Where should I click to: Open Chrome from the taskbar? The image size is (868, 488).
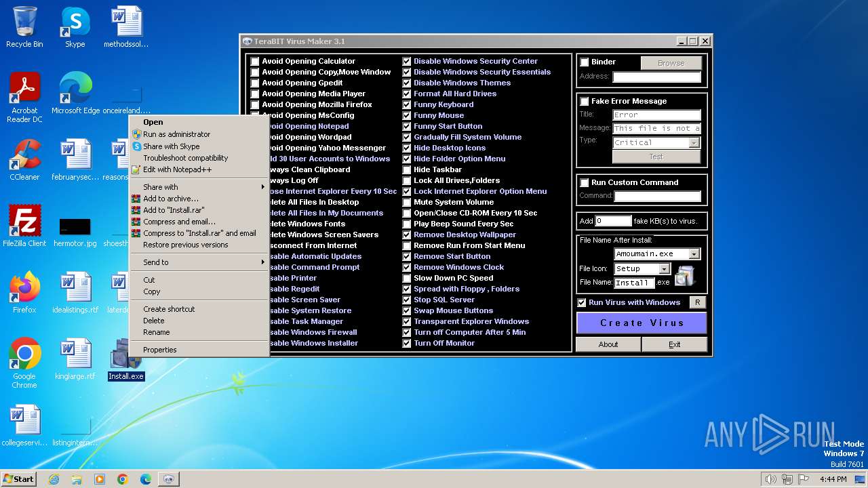click(123, 479)
